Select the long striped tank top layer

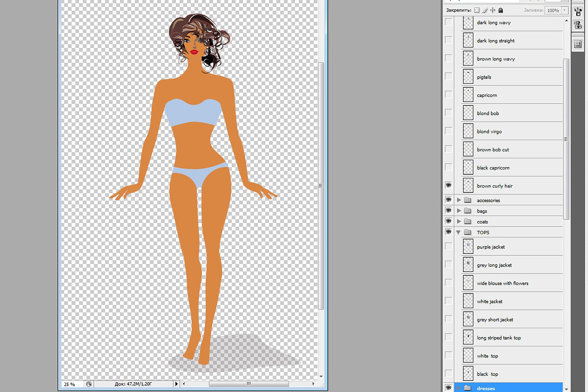513,338
